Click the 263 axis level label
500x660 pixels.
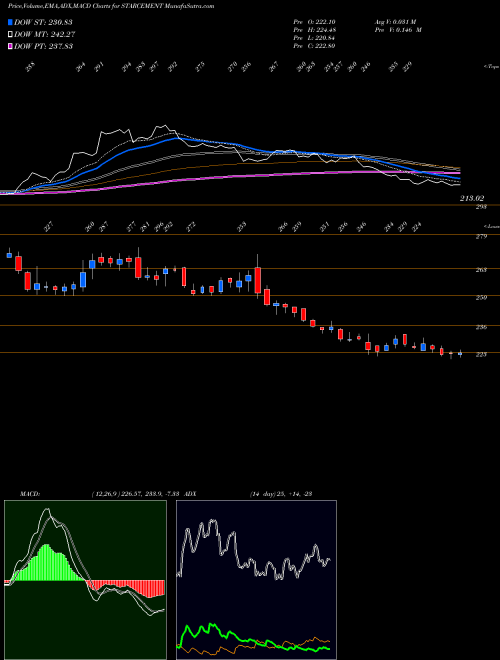(481, 270)
